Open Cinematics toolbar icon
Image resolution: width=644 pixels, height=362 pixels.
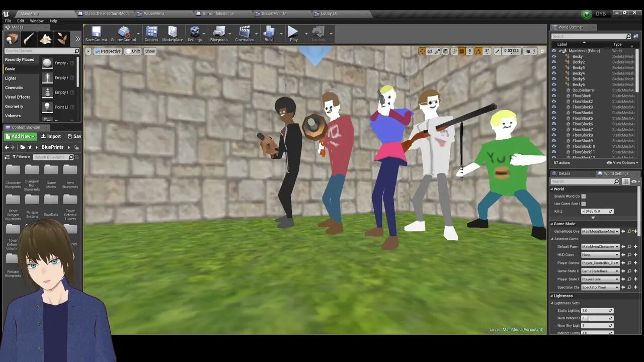[245, 34]
